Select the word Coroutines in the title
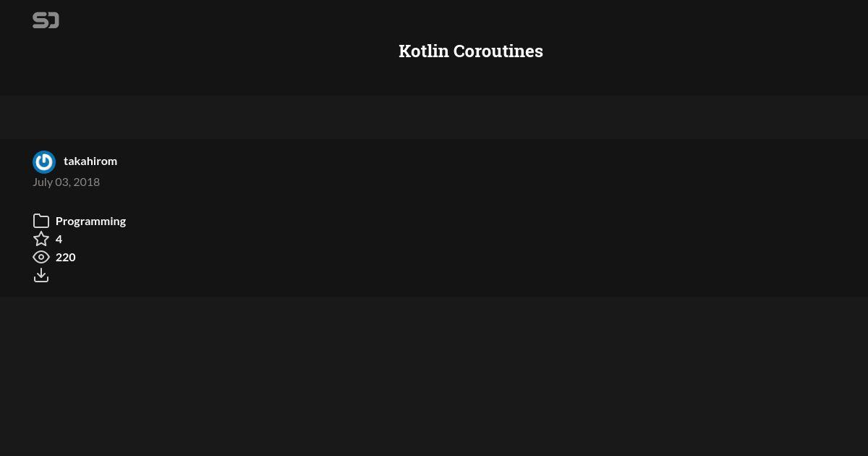Image resolution: width=868 pixels, height=456 pixels. (498, 51)
